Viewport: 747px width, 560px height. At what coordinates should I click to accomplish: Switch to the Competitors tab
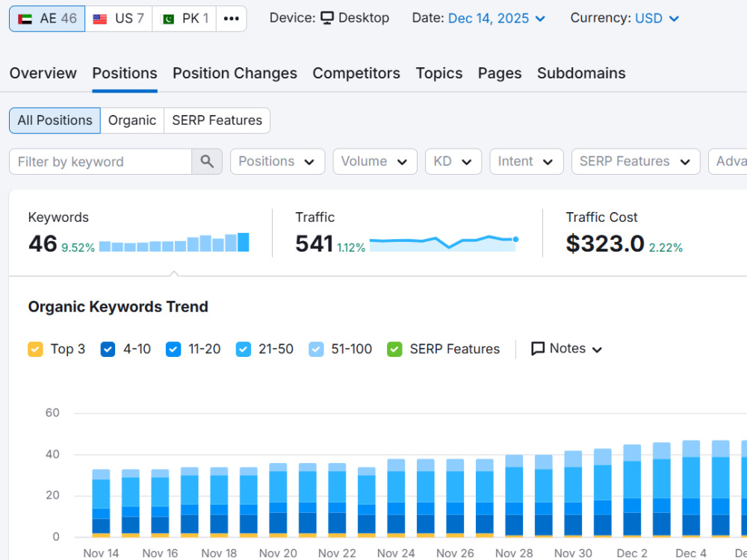[356, 73]
